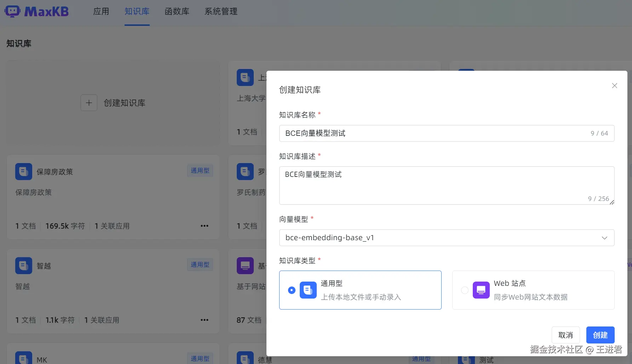The image size is (632, 364).
Task: Select the Web 站点 radio button
Action: tap(465, 290)
